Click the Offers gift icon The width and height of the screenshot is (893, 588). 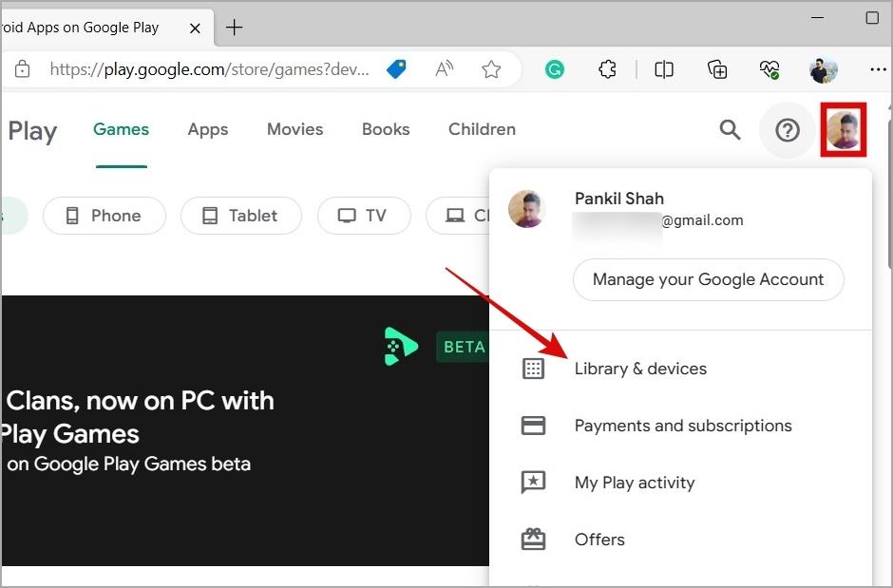click(x=533, y=539)
